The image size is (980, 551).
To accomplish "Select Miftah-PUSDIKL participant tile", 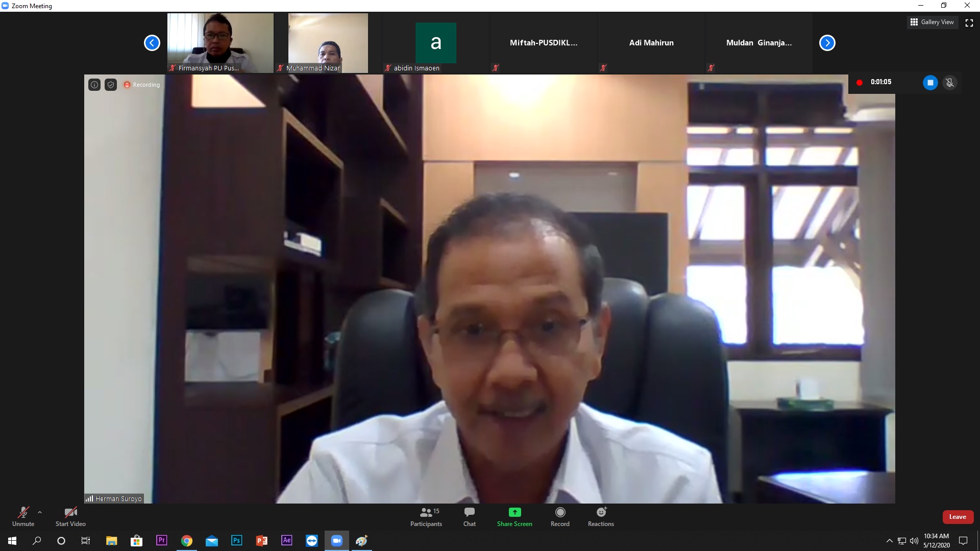I will point(544,43).
